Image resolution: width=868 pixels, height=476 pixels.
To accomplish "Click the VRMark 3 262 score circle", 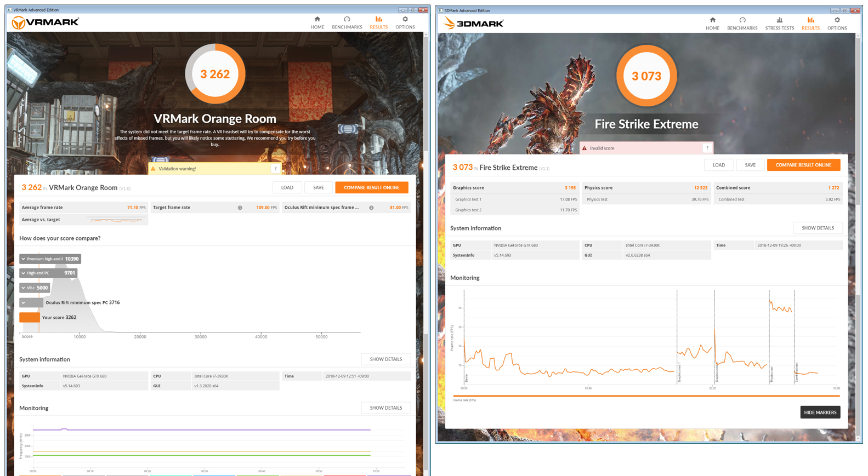I will pyautogui.click(x=215, y=74).
